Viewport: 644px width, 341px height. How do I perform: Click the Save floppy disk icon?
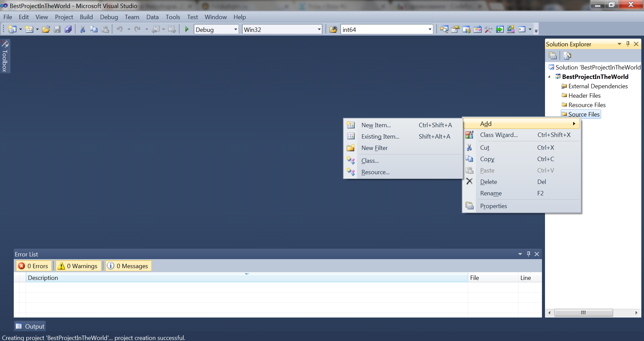[x=57, y=30]
